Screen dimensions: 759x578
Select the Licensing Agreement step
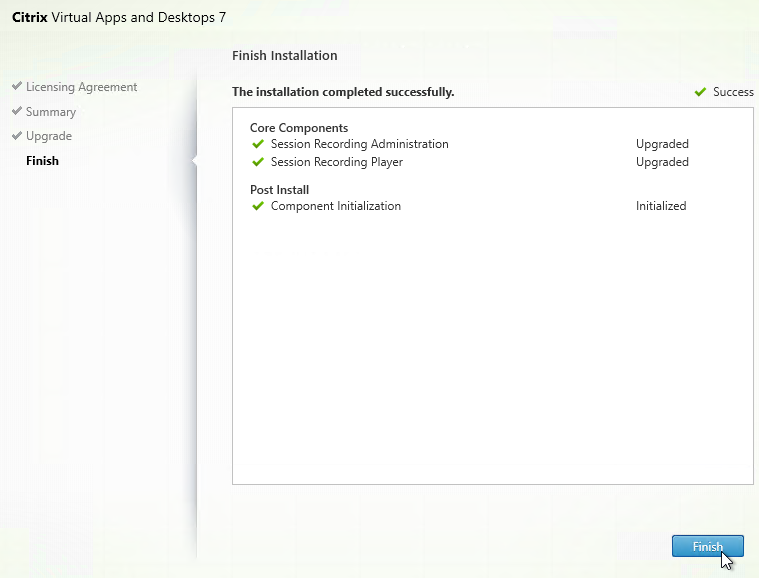pos(81,87)
